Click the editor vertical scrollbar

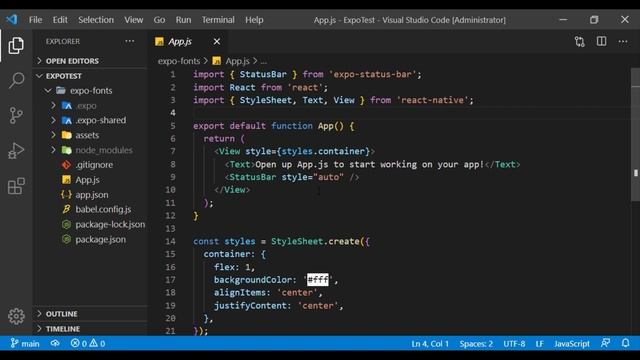[x=636, y=135]
